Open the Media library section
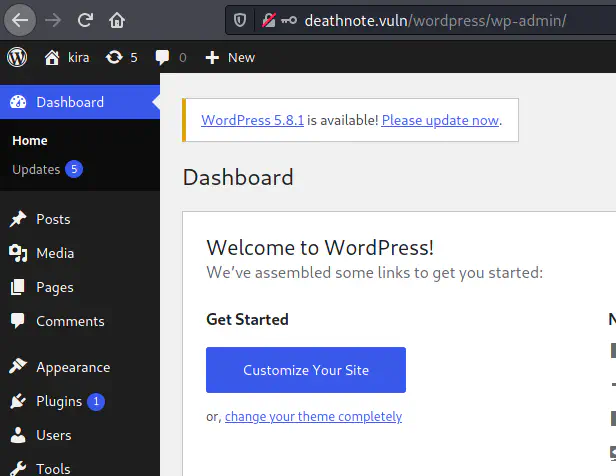The width and height of the screenshot is (616, 476). click(54, 253)
